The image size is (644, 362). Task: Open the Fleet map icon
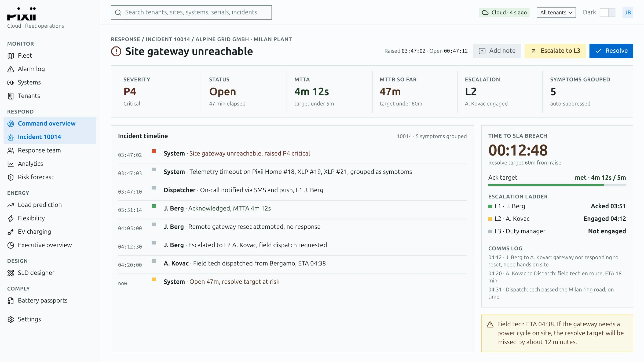[x=11, y=56]
